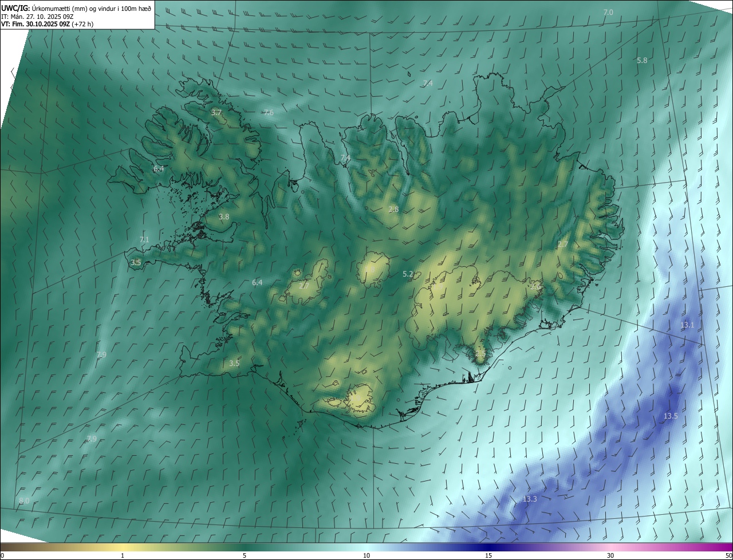The image size is (733, 560).
Task: Click the valid time line 'VT: Fim. 30.10.2025 09Z (+72 h)'
Action: (x=47, y=24)
